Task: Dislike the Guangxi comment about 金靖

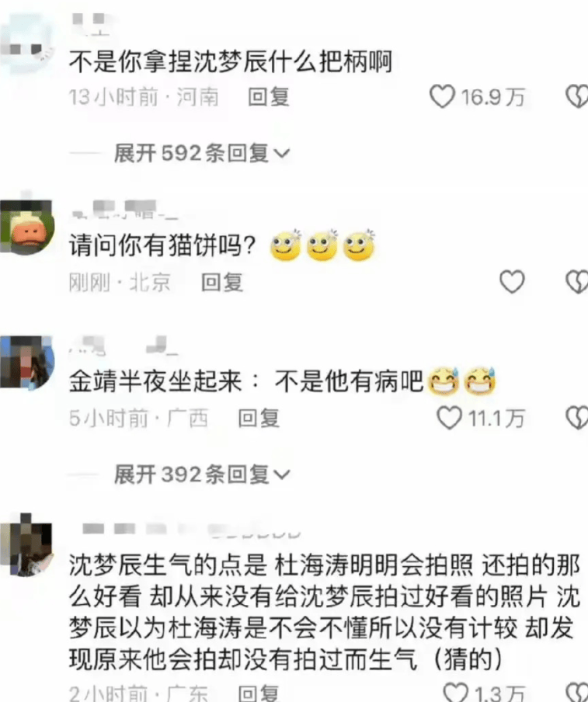Action: [x=578, y=418]
